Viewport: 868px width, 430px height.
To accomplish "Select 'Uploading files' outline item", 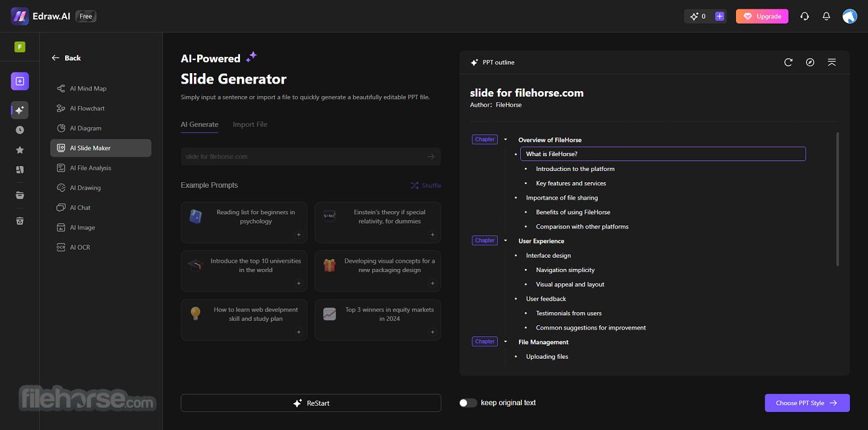I will point(547,356).
